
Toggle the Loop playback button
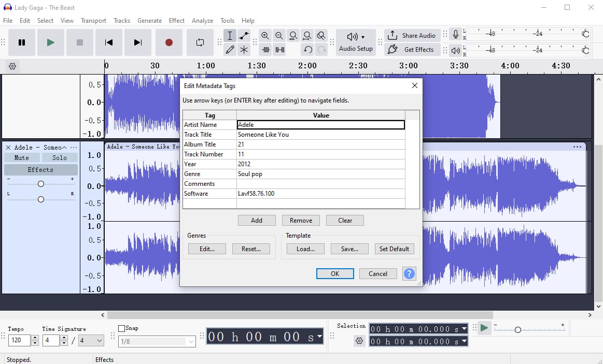200,42
